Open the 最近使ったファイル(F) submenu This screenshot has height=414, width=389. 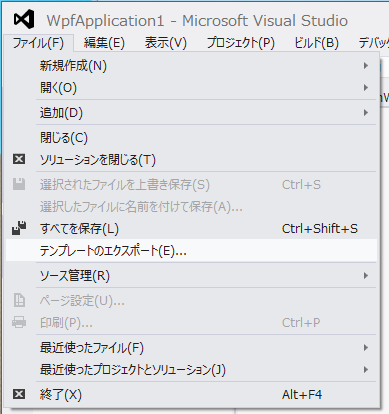click(x=191, y=348)
